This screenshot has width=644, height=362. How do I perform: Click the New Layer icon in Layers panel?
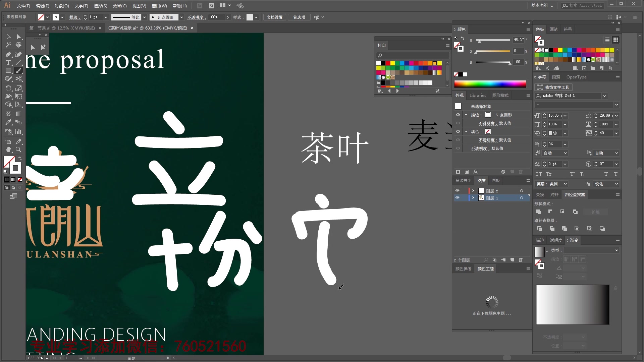click(512, 260)
